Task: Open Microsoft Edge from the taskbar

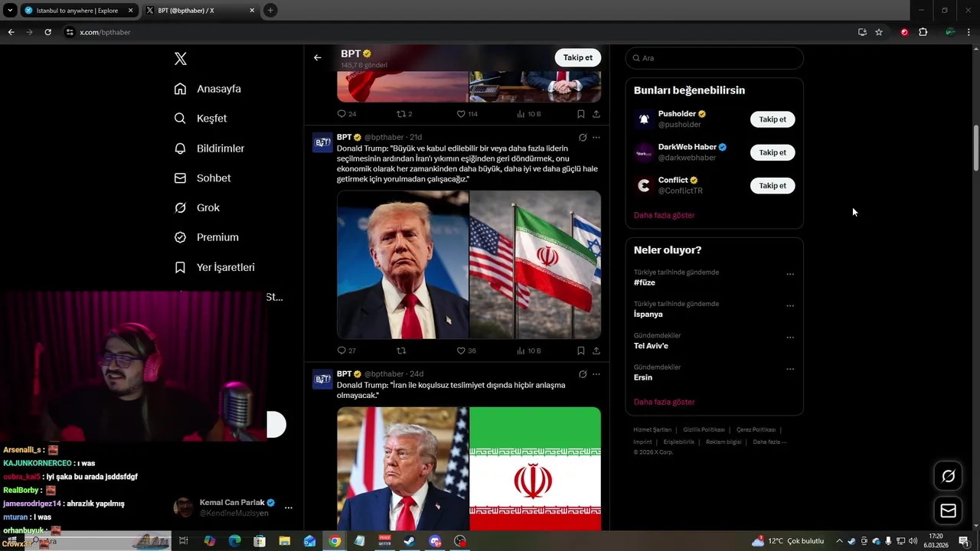Action: pos(234,541)
